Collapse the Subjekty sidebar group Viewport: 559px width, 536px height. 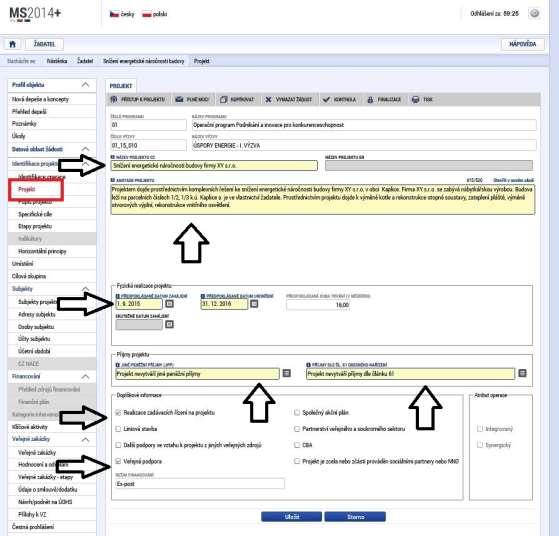(85, 289)
